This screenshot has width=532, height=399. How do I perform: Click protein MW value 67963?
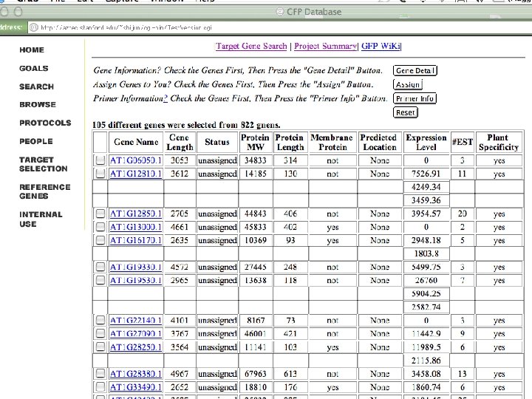[255, 374]
